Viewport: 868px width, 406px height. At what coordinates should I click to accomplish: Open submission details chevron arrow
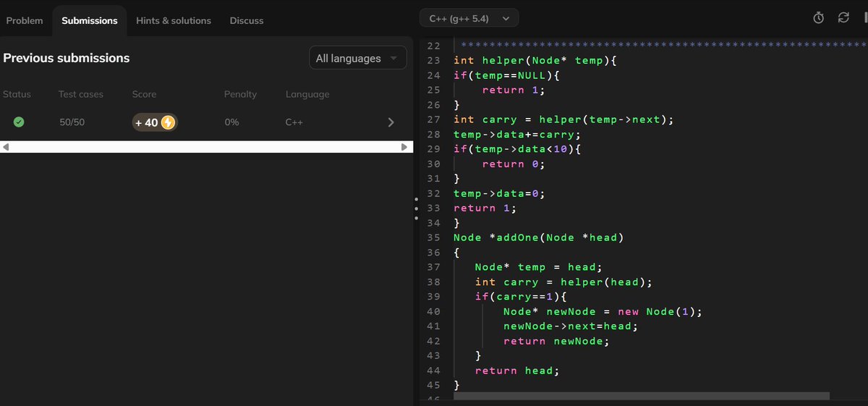pos(391,122)
